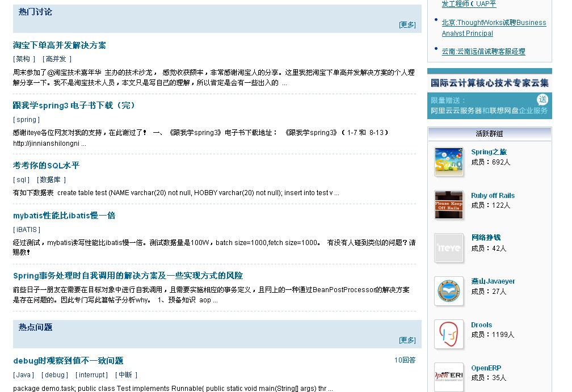
Task: Open the Spring之旅 group thumbnail
Action: [449, 162]
